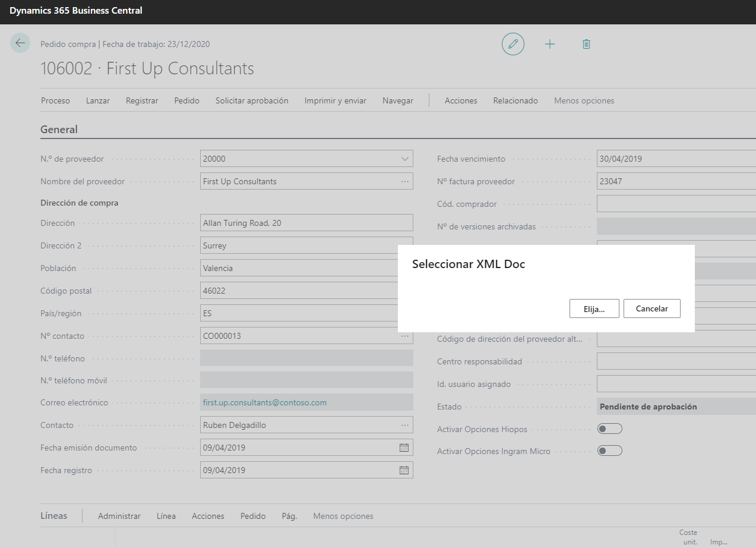Enable Activar Opciones Ingram Micro switch

pyautogui.click(x=609, y=451)
